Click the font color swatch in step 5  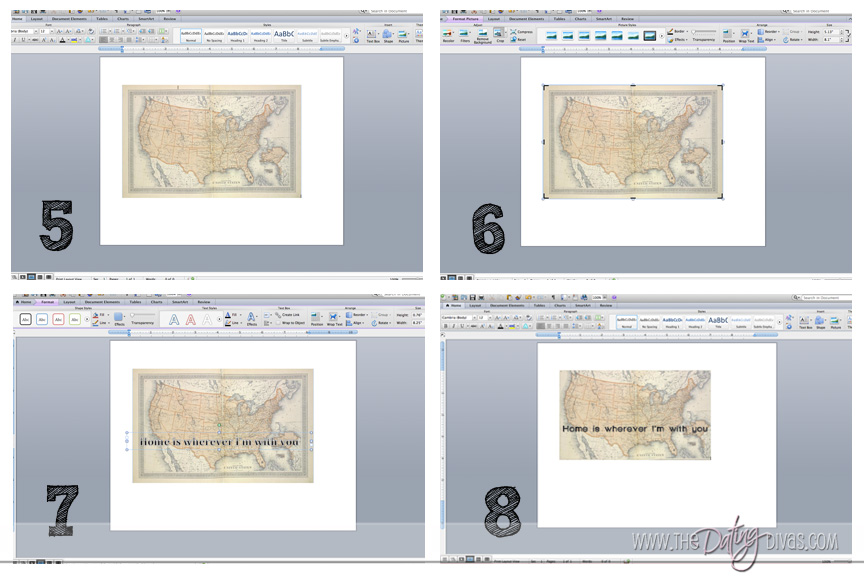pos(62,40)
